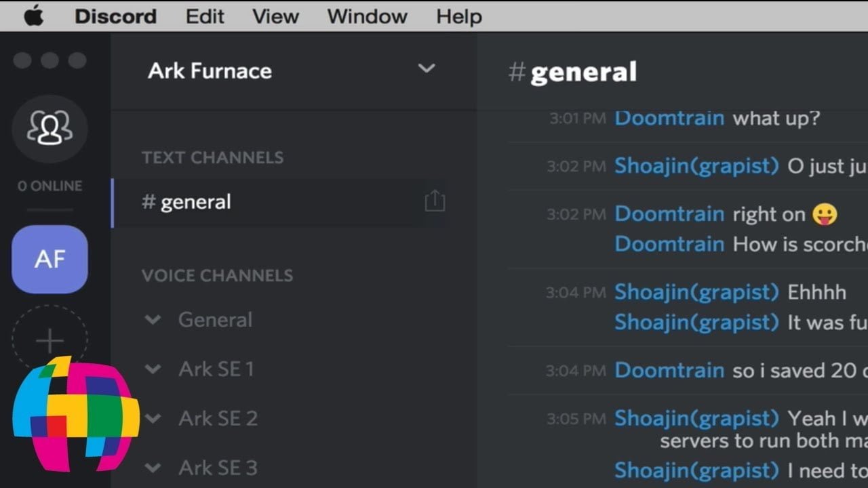868x488 pixels.
Task: Click the AF server icon
Action: pos(49,259)
